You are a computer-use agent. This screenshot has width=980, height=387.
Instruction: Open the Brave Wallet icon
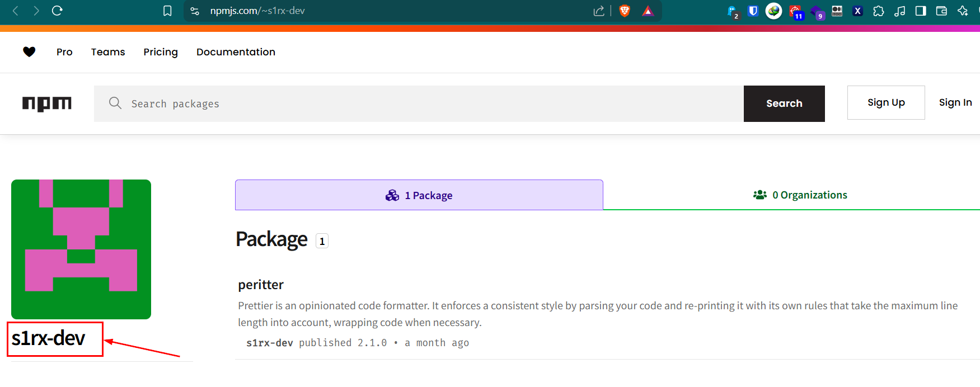(x=941, y=11)
